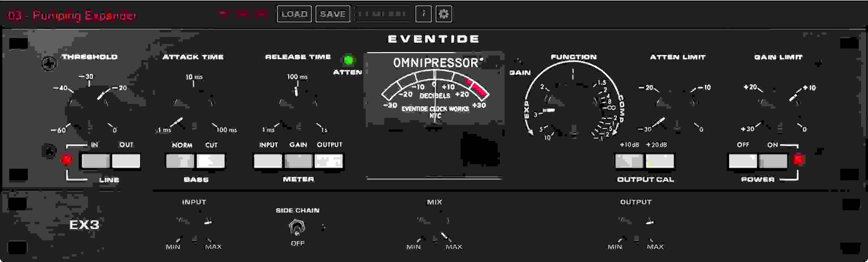This screenshot has height=262, width=868.
Task: Click the red LINE indicator lamp
Action: (x=67, y=160)
